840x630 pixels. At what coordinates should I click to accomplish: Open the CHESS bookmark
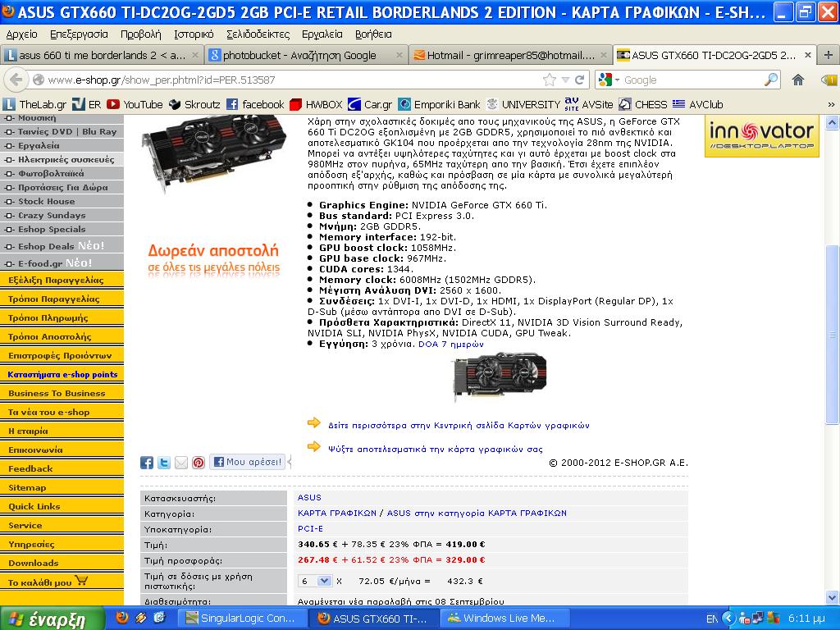tap(643, 104)
